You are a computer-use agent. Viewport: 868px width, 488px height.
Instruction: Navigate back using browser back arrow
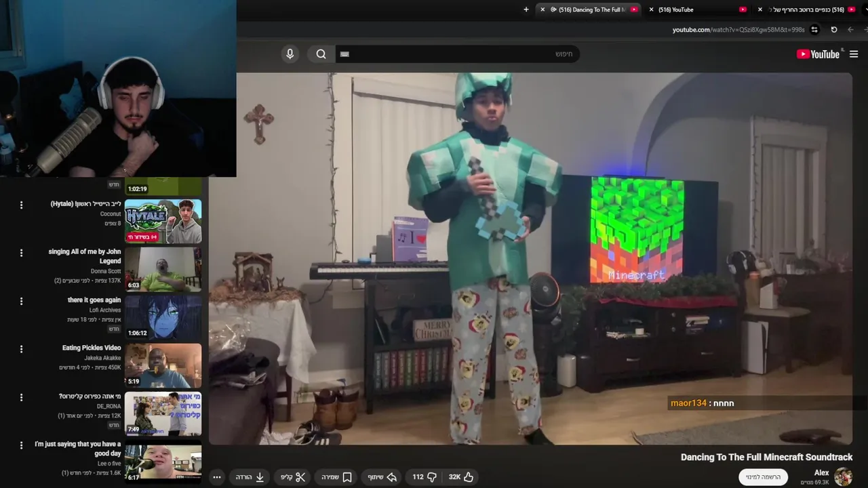[x=850, y=30]
